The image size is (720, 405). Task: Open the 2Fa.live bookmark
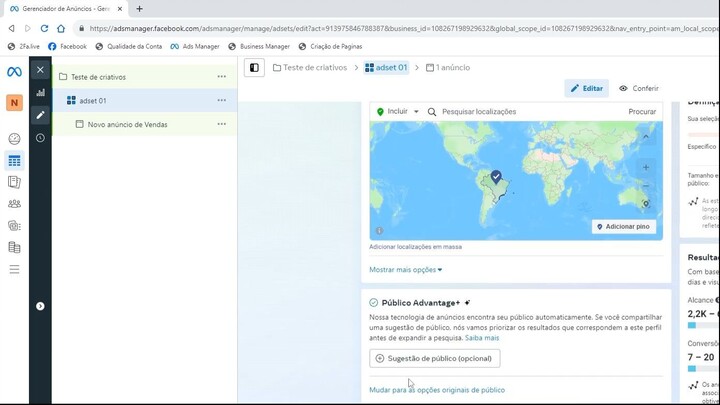pos(24,46)
